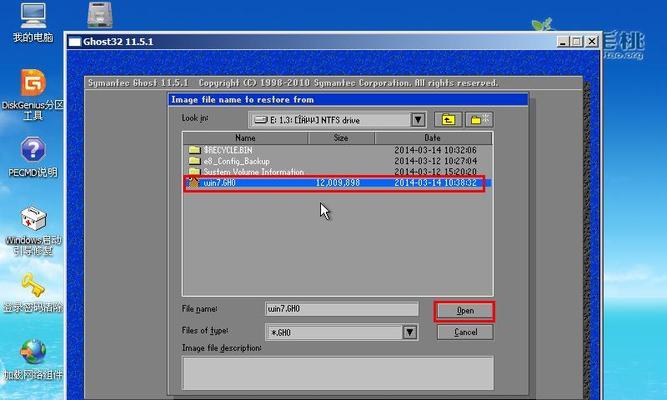Open the PECMD help icon
This screenshot has width=667, height=400.
33,149
